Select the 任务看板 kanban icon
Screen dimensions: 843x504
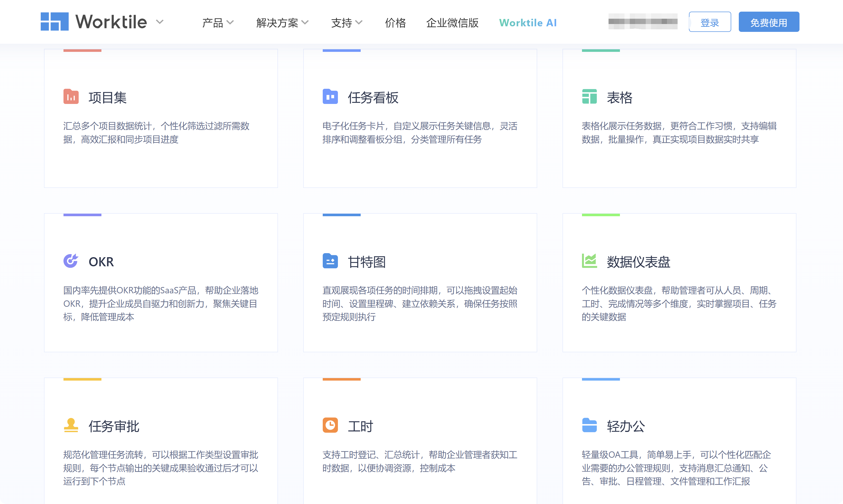330,97
